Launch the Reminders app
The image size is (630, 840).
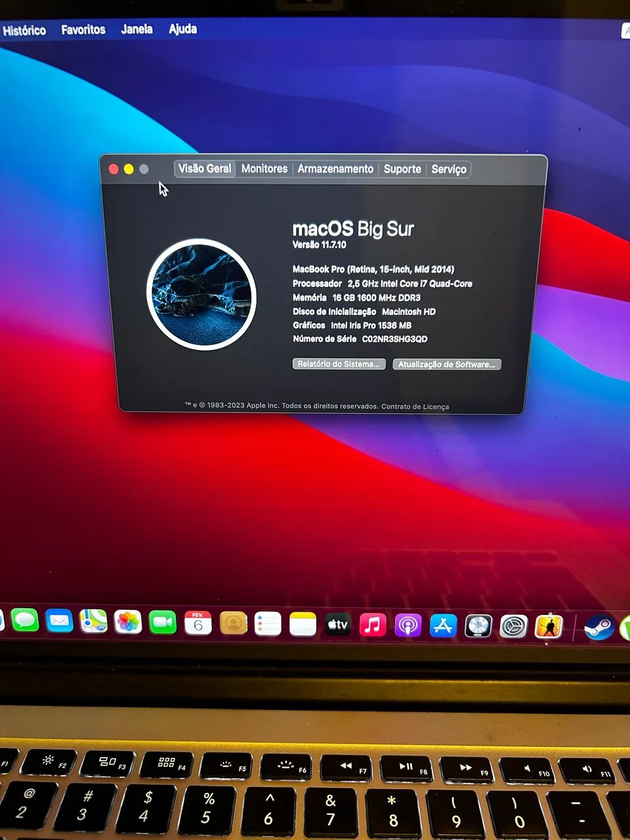click(x=268, y=623)
